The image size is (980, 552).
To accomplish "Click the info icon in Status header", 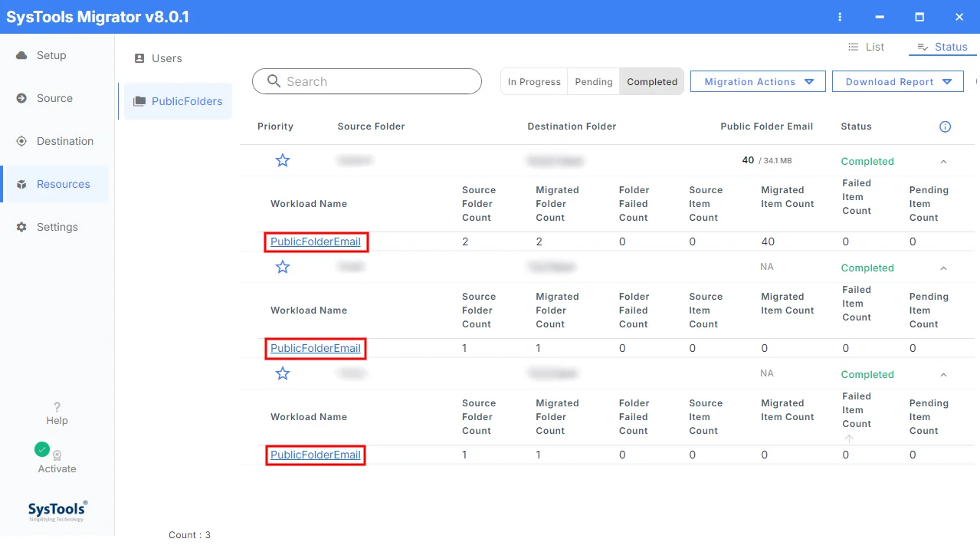I will pos(945,127).
